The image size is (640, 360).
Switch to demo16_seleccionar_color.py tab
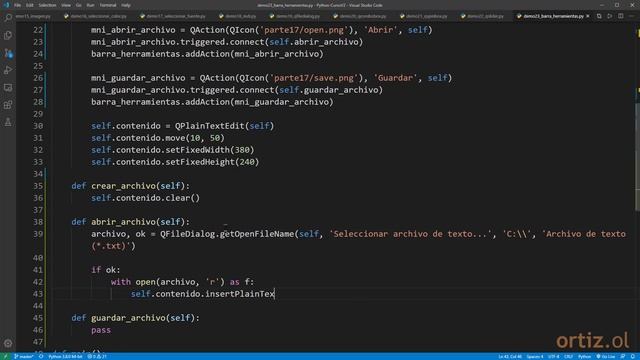pos(96,16)
